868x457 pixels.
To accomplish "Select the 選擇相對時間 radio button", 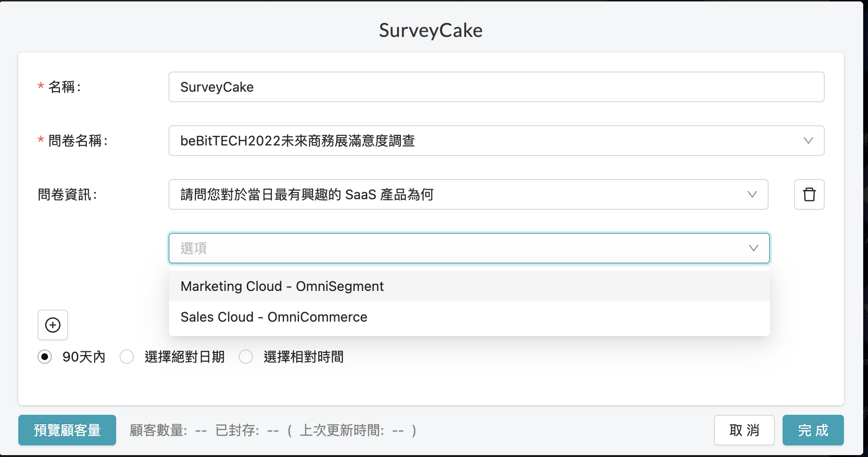I will pyautogui.click(x=246, y=357).
